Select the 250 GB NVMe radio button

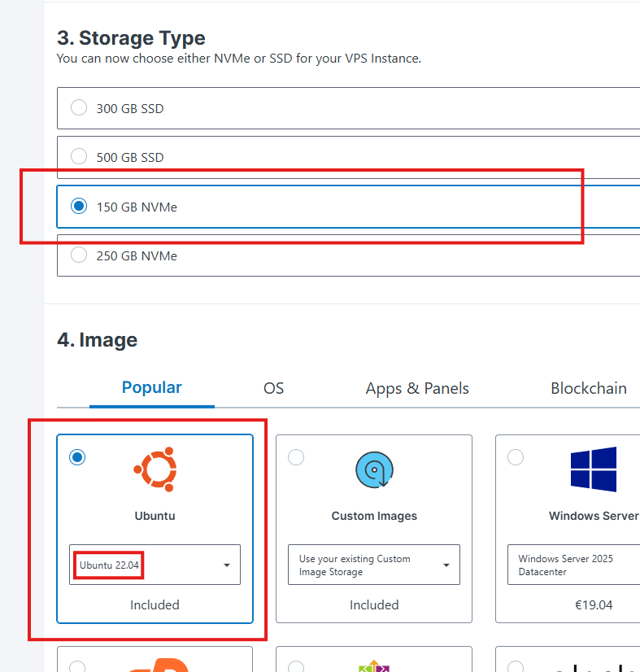pos(79,255)
